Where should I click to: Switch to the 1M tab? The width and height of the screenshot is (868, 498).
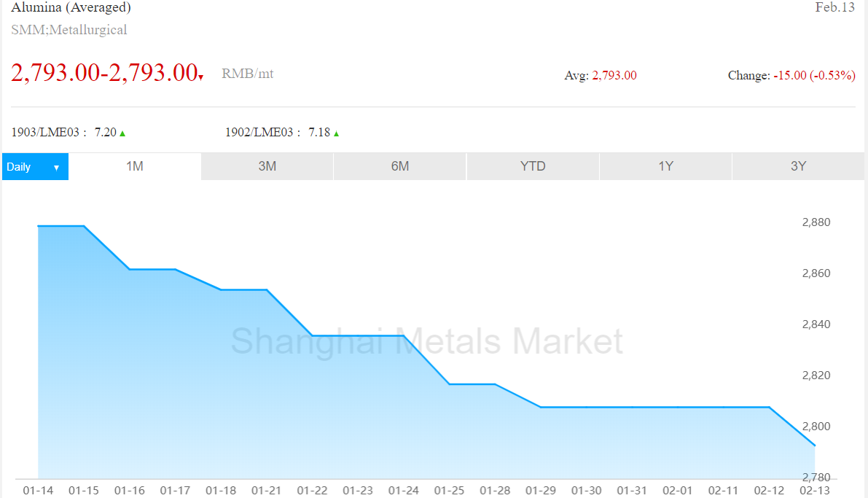(x=135, y=166)
